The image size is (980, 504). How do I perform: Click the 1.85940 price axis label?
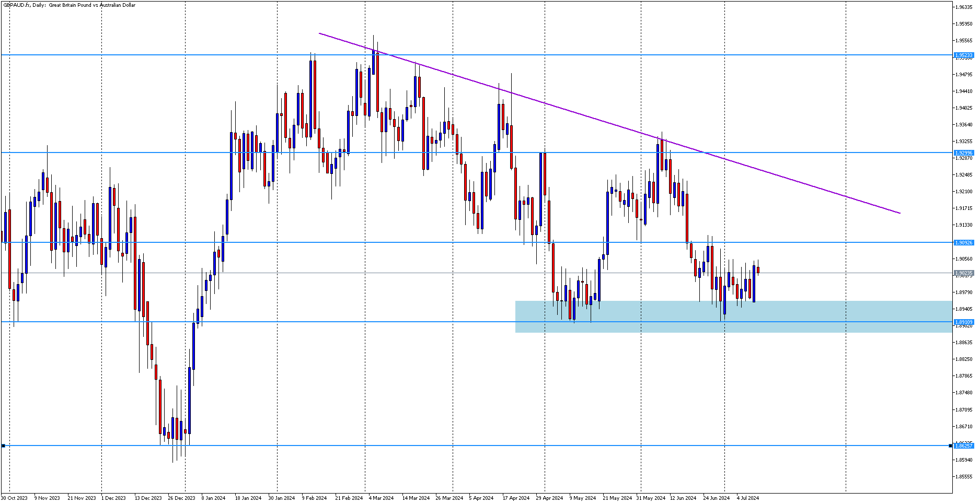click(x=964, y=460)
